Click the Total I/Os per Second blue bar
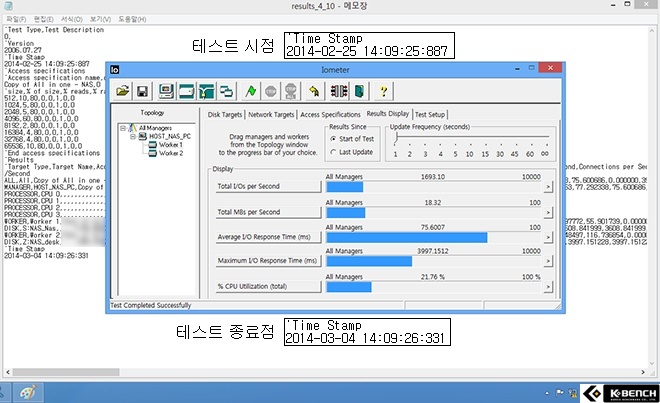This screenshot has height=403, width=660. pos(344,187)
